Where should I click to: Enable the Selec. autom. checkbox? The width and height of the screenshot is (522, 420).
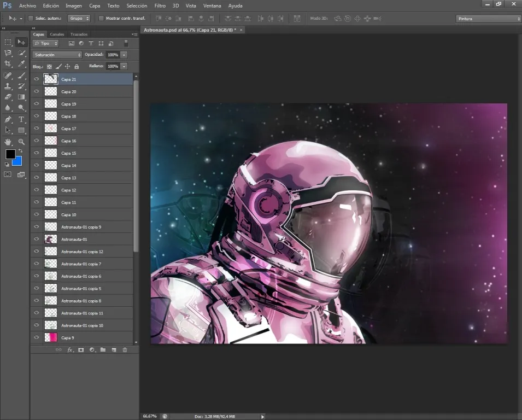31,19
